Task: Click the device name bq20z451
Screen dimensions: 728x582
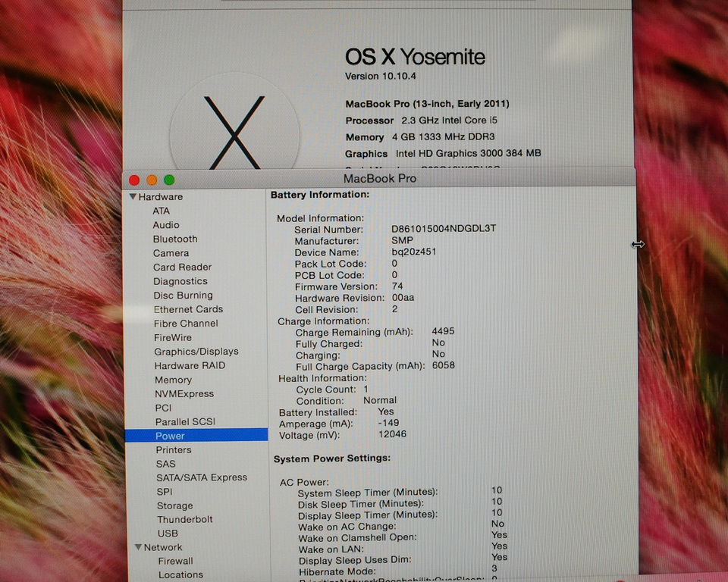Action: (x=414, y=252)
